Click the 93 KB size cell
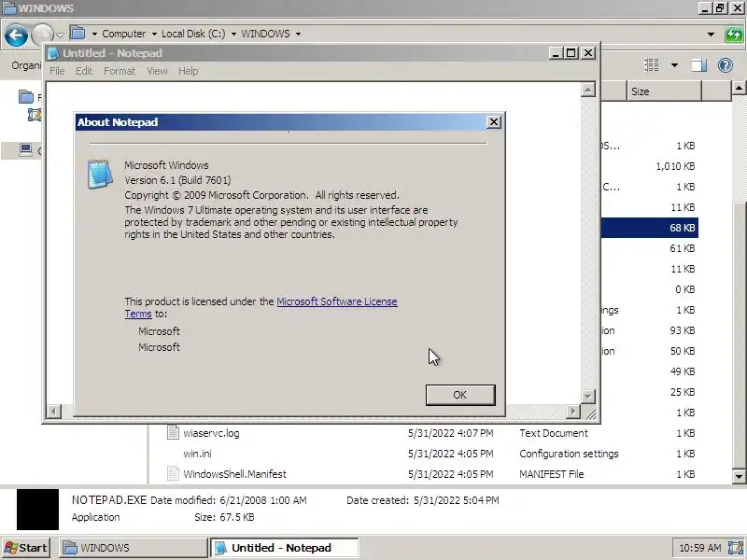The height and width of the screenshot is (560, 747). [683, 330]
